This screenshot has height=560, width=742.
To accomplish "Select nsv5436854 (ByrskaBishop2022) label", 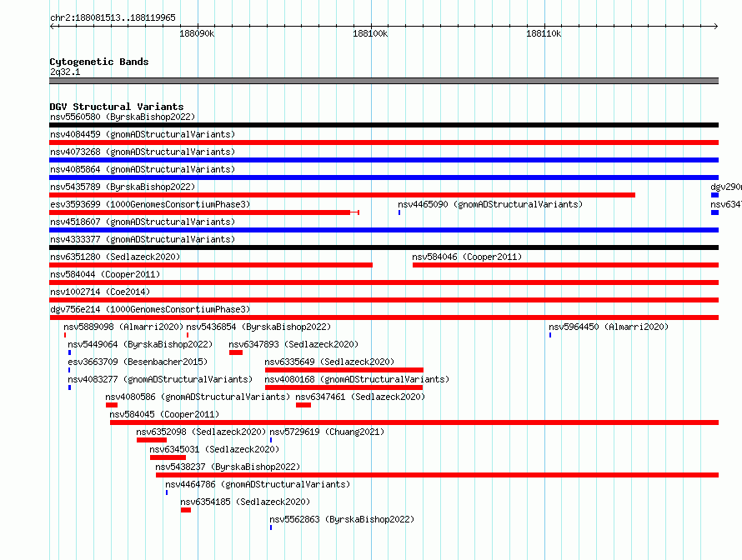I will [258, 327].
